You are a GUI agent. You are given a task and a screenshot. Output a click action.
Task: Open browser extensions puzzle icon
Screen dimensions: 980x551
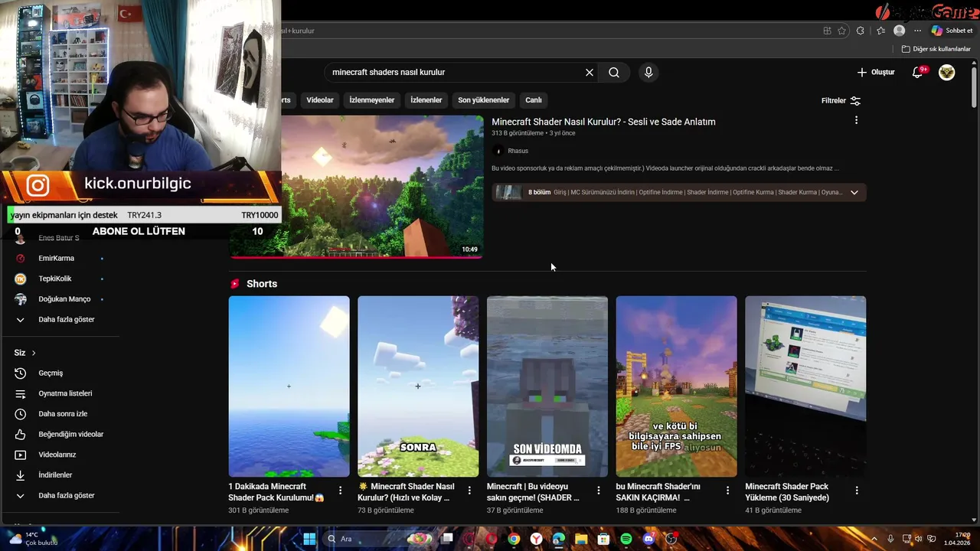click(x=861, y=31)
